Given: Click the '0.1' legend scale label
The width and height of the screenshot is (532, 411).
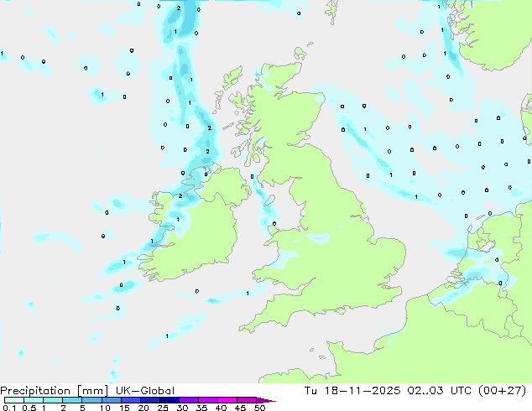Looking at the screenshot, I should pos(9,408).
